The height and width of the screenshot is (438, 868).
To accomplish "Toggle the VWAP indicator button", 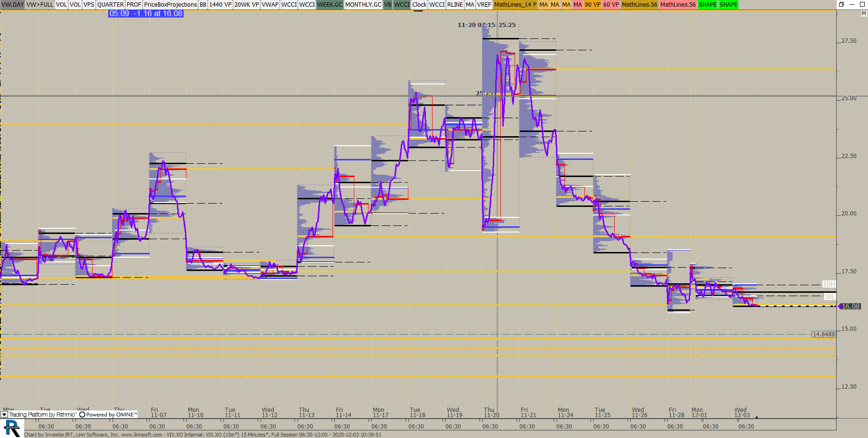I will [x=270, y=5].
